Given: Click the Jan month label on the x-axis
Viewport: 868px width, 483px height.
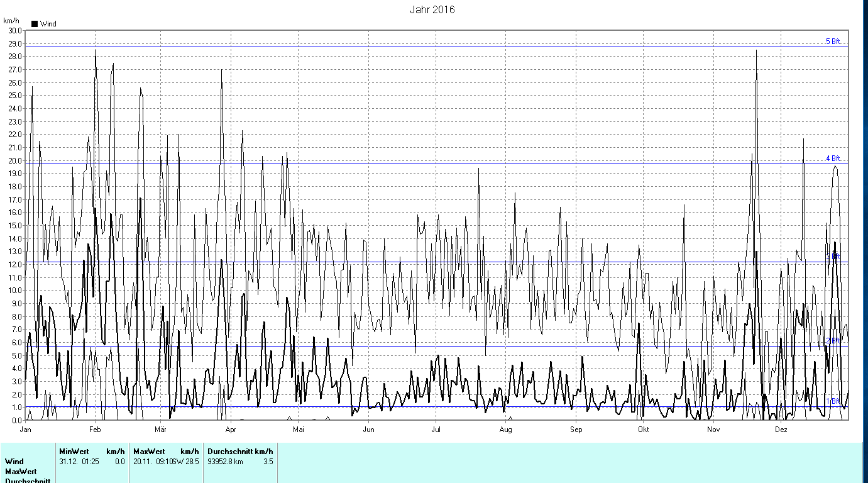Looking at the screenshot, I should click(x=26, y=430).
